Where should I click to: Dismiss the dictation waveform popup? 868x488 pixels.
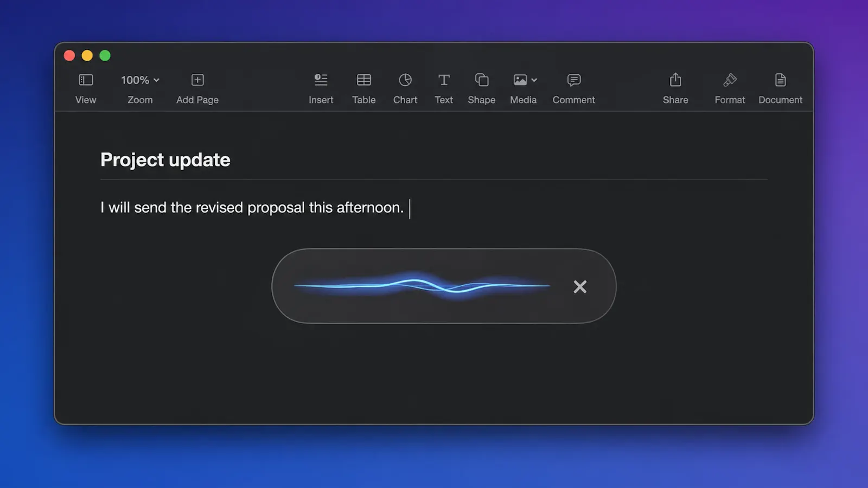point(580,286)
